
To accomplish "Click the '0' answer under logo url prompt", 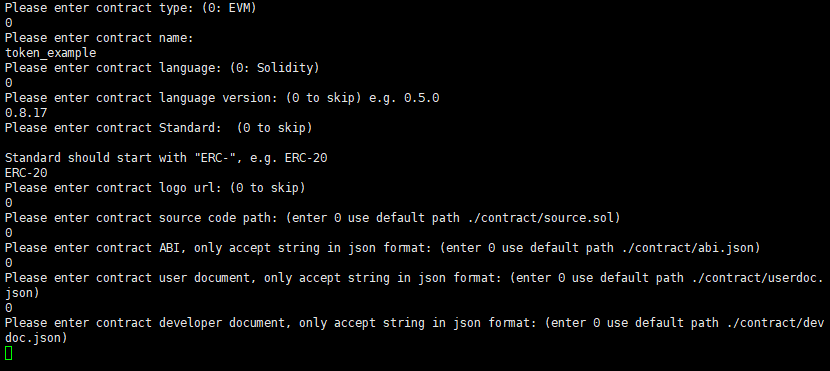I will coord(8,203).
